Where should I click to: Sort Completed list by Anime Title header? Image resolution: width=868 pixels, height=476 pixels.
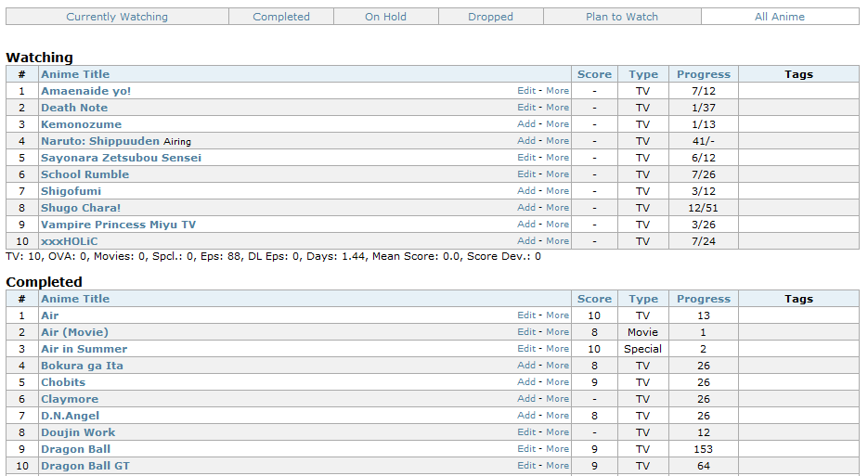[75, 299]
